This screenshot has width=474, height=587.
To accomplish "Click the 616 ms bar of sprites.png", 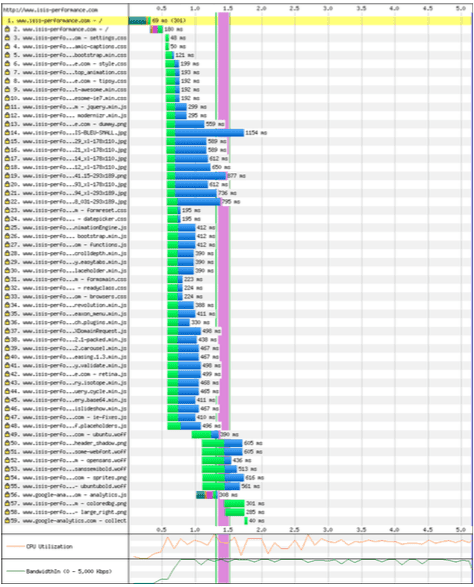I will [x=223, y=478].
